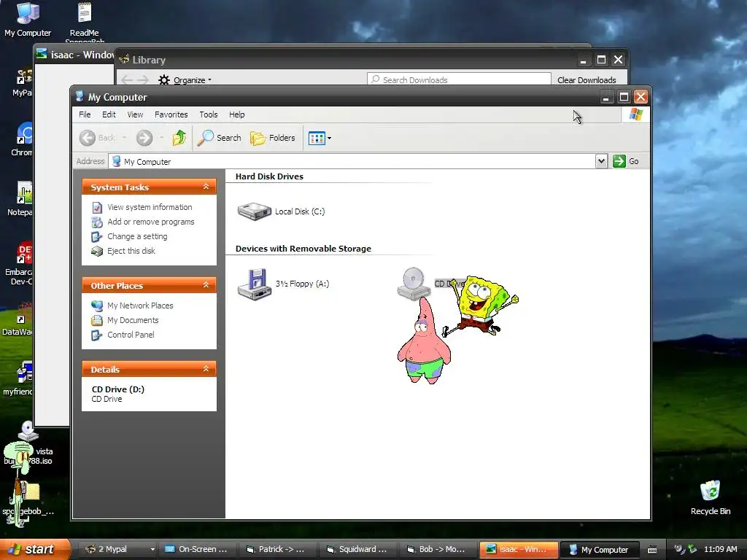Viewport: 747px width, 560px height.
Task: Click Organize in the Library window
Action: [185, 80]
